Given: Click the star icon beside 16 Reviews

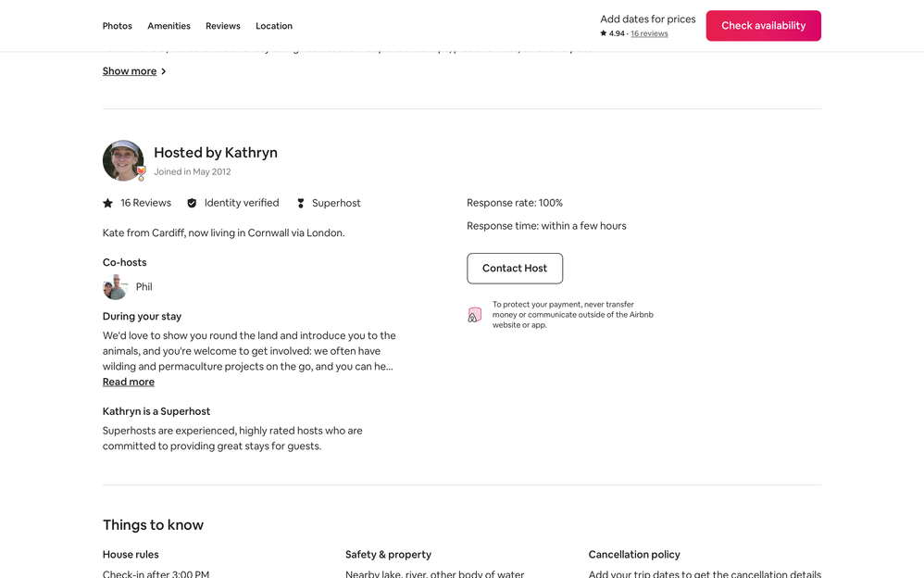Looking at the screenshot, I should click(x=107, y=203).
